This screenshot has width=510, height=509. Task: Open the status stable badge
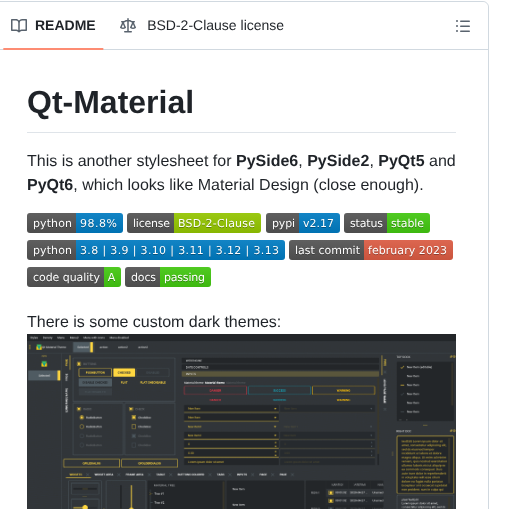pos(387,223)
